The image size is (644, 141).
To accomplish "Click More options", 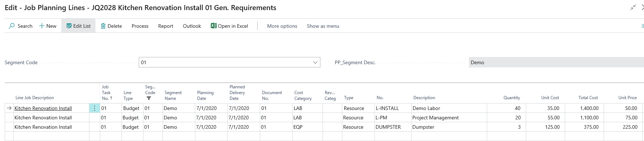I will pos(282,26).
